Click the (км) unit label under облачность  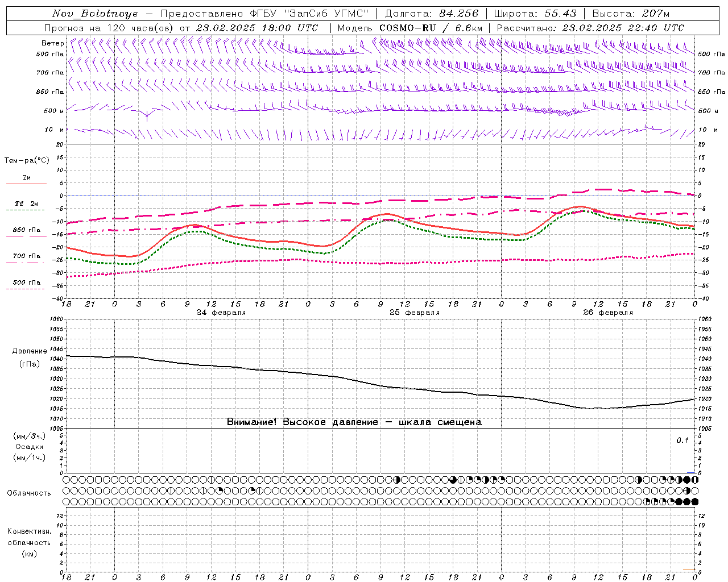[x=29, y=554]
